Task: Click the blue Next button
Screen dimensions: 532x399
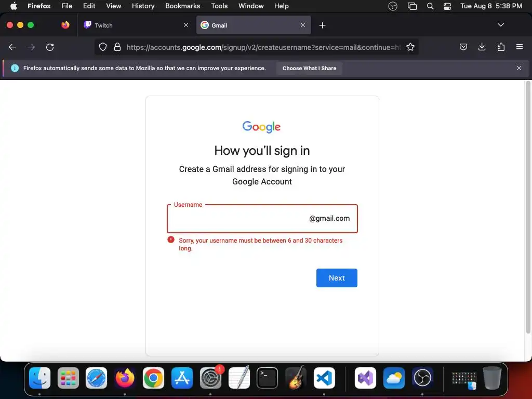Action: click(337, 278)
